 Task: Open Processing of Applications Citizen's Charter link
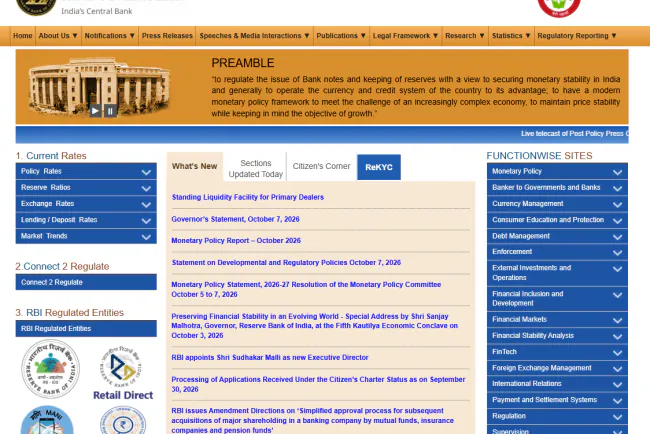point(318,384)
